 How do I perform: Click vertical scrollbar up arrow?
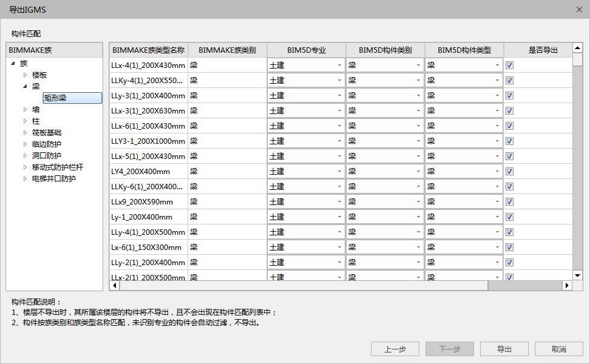pyautogui.click(x=578, y=48)
